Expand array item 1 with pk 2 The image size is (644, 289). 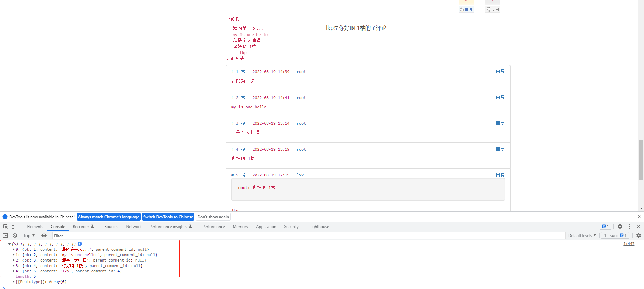(x=13, y=255)
